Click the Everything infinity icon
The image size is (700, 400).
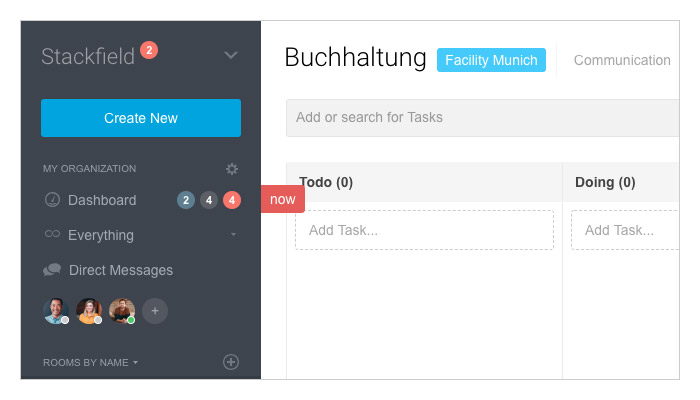[x=52, y=234]
